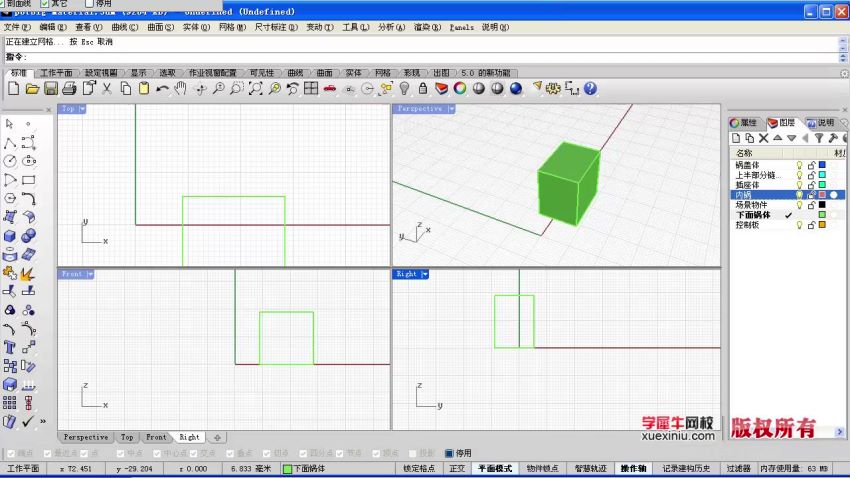850x478 pixels.
Task: Create a new file with the New icon
Action: coord(14,88)
